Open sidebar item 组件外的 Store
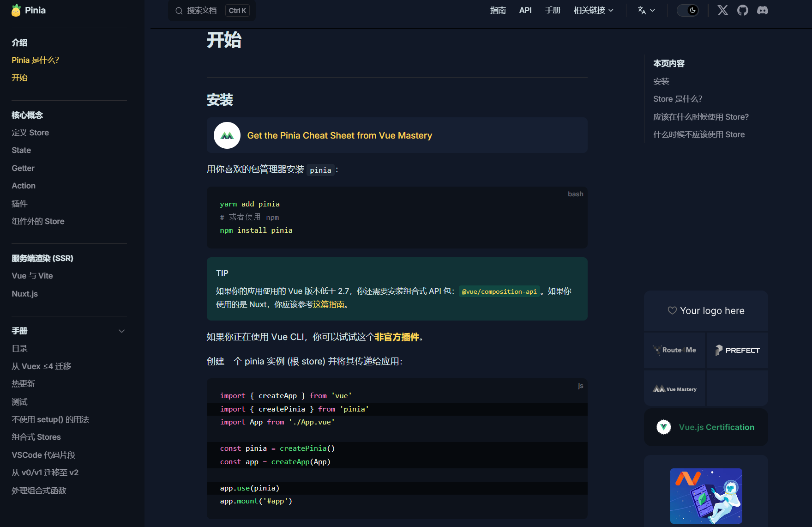 (38, 221)
